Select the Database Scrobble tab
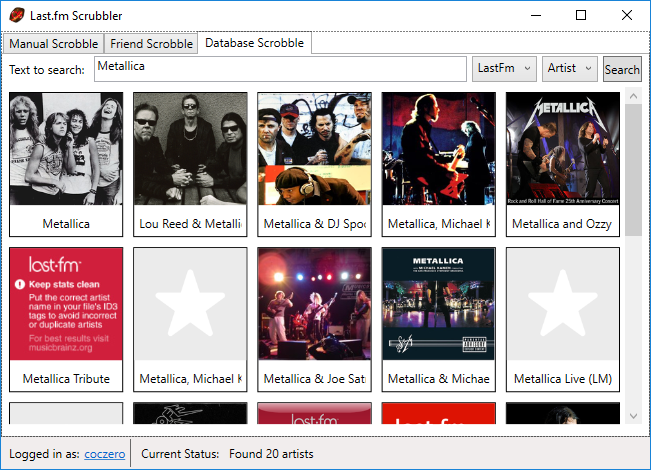The width and height of the screenshot is (651, 470). (x=255, y=43)
